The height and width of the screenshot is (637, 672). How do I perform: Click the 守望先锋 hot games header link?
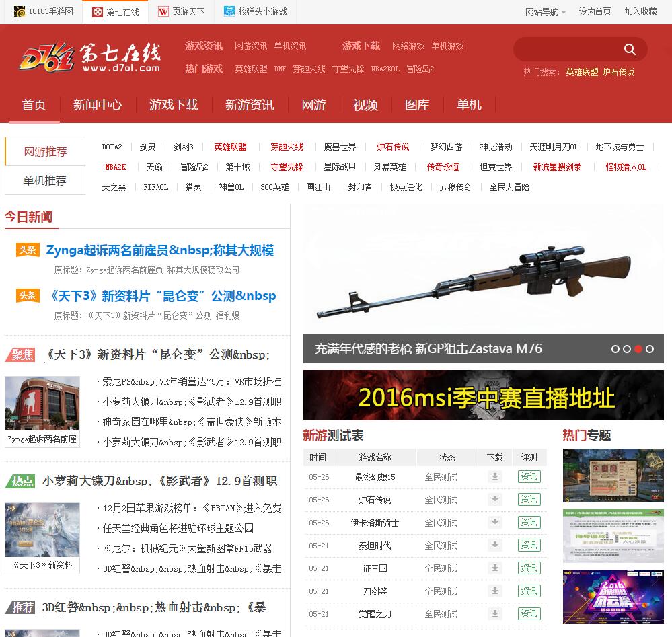[x=348, y=69]
